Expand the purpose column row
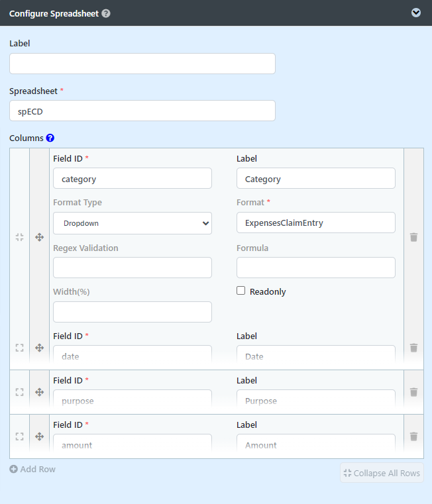This screenshot has height=504, width=432. click(19, 392)
